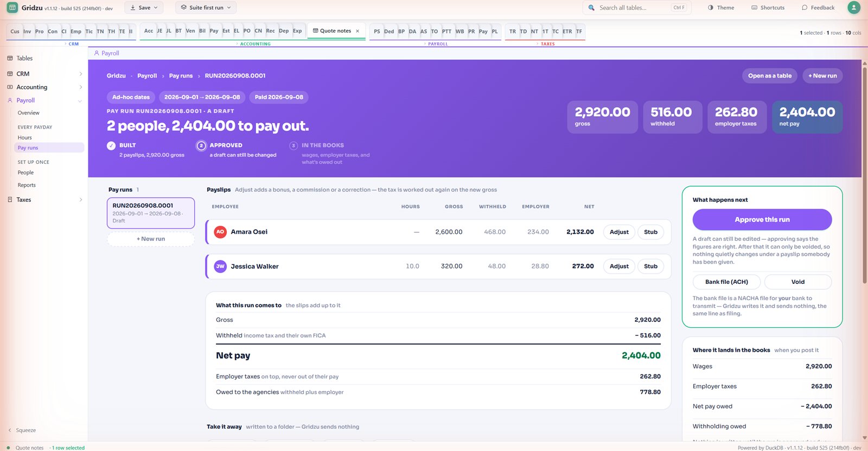Viewport: 868px width, 451px height.
Task: Click Adjust for Amara Osei
Action: 619,232
